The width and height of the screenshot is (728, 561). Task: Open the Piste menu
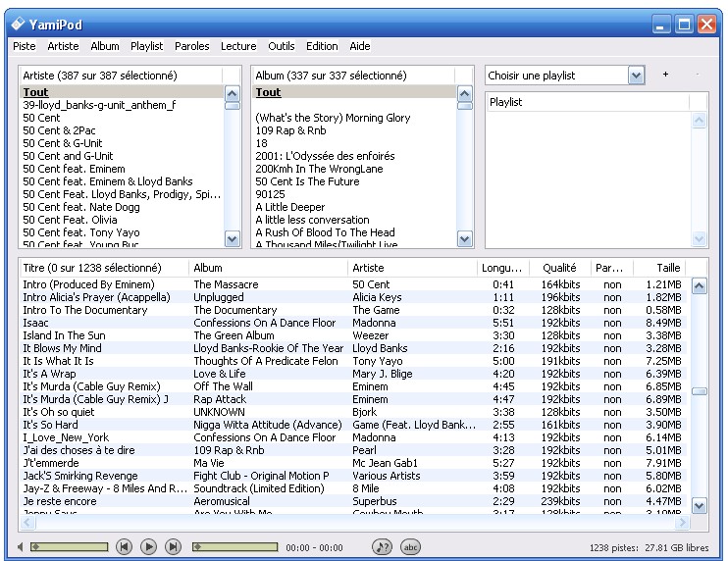pos(25,46)
